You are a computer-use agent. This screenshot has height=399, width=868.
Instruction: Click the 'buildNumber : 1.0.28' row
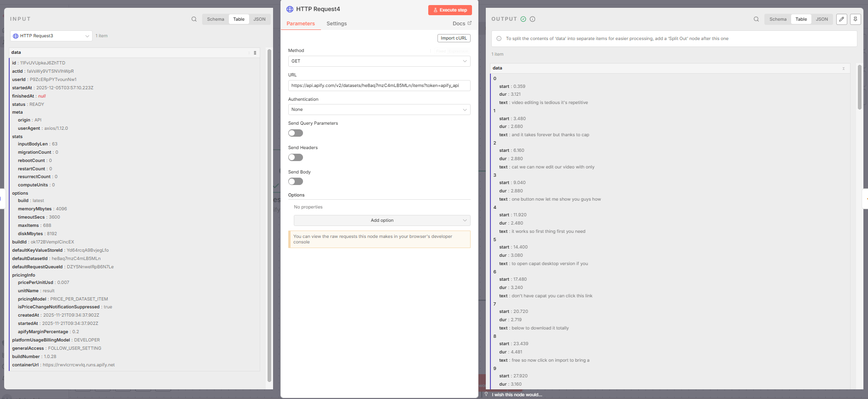coord(34,357)
